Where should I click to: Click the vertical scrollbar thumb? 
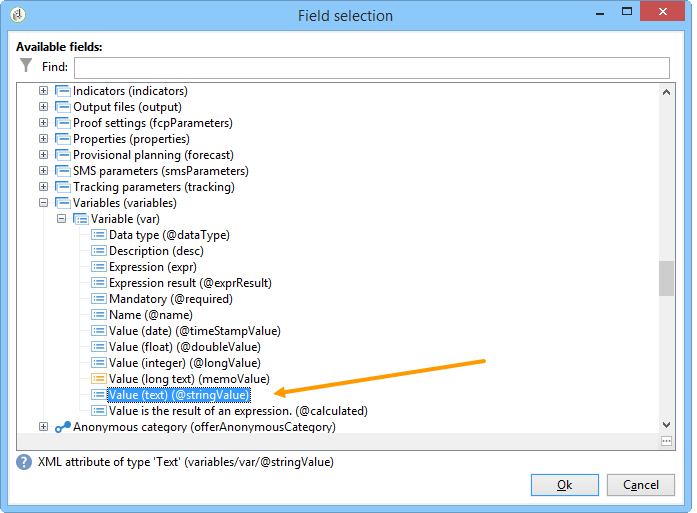tap(666, 278)
